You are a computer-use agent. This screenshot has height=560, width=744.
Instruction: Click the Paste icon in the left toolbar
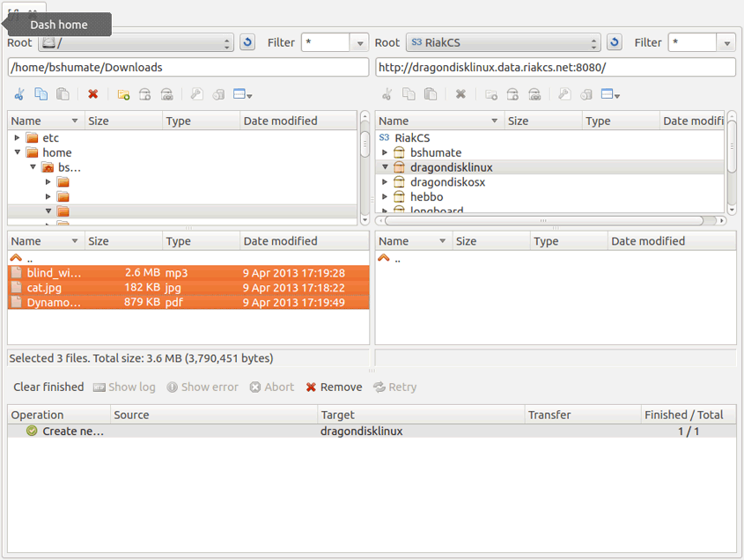click(61, 93)
